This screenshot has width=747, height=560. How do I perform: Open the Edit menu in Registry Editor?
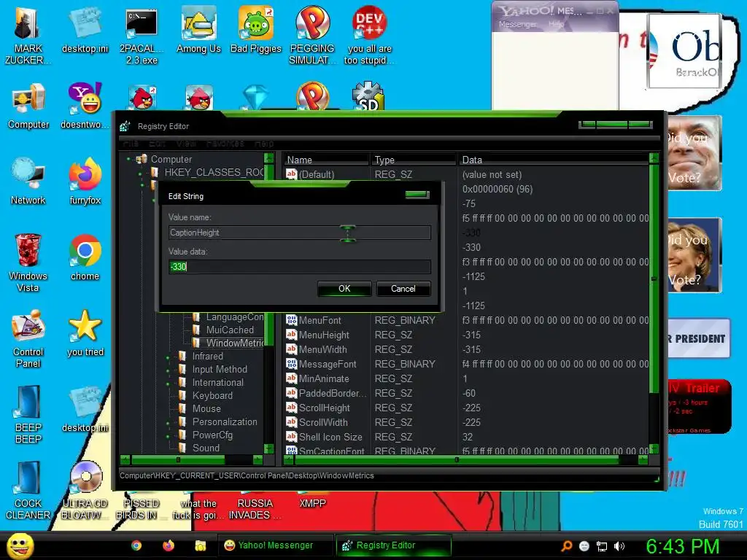point(158,144)
